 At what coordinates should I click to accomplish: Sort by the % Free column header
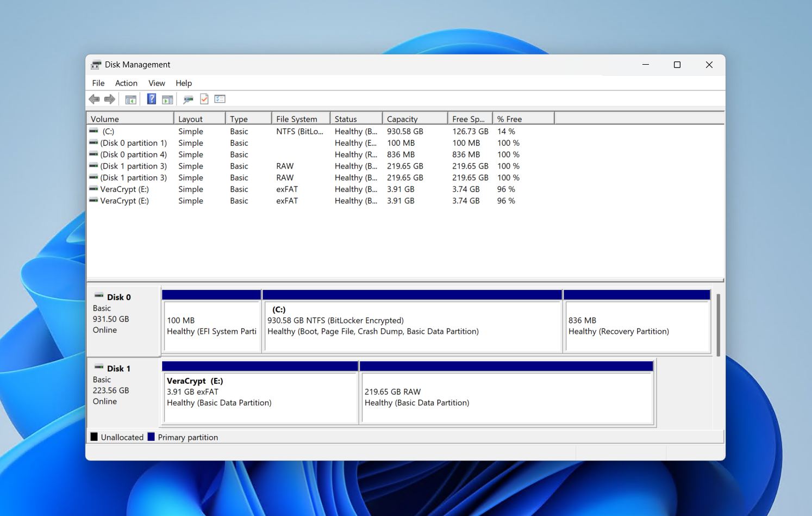point(523,119)
